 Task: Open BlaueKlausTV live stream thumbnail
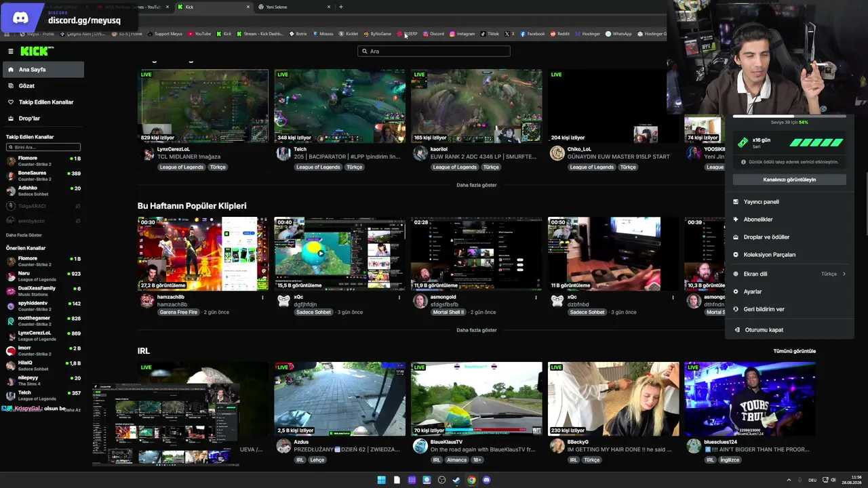point(477,399)
